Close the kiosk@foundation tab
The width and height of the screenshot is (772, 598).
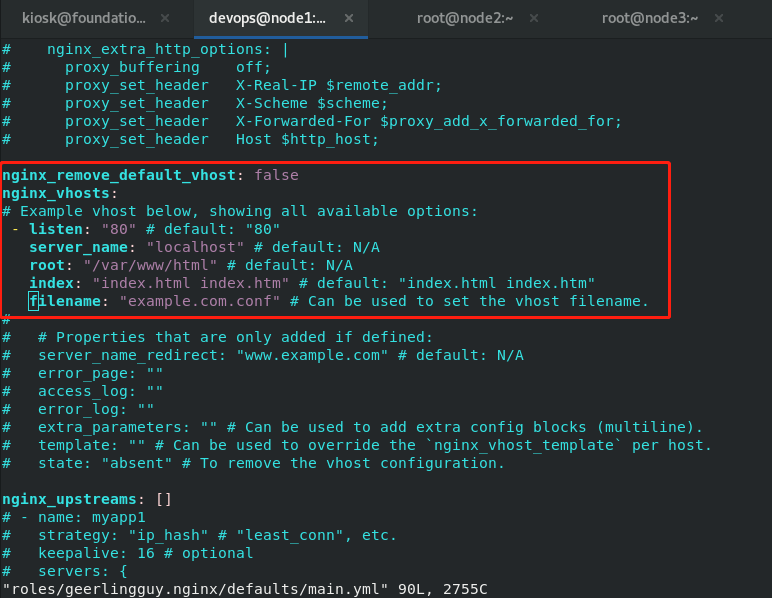click(x=165, y=18)
